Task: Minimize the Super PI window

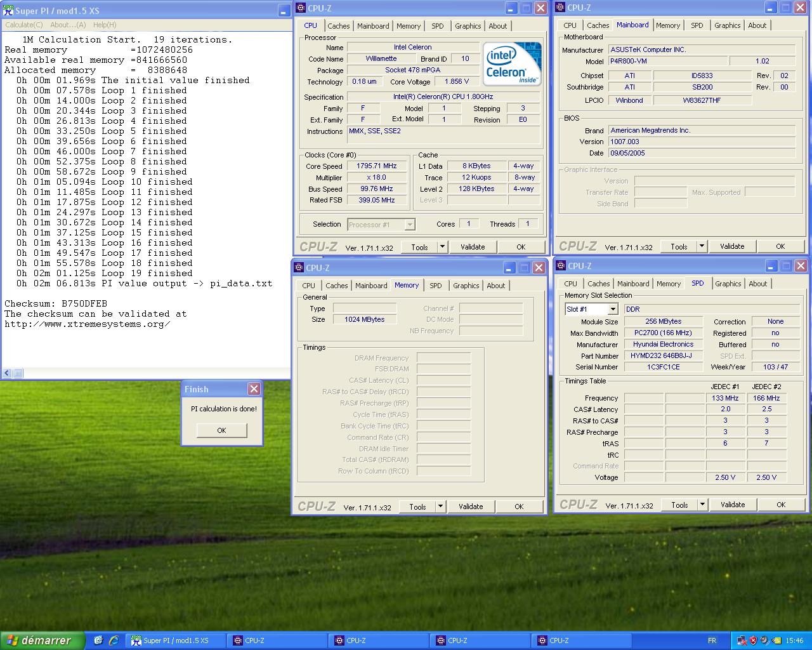Action: (284, 11)
